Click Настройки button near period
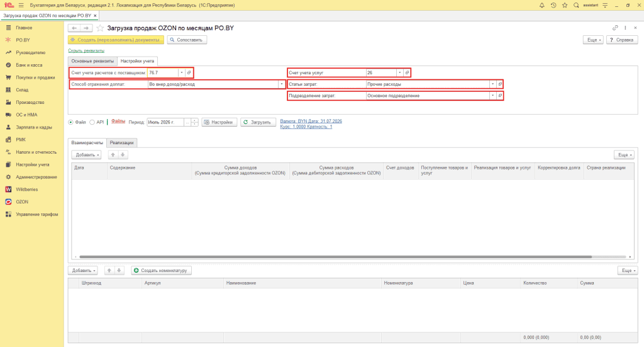The image size is (644, 347). click(x=219, y=122)
